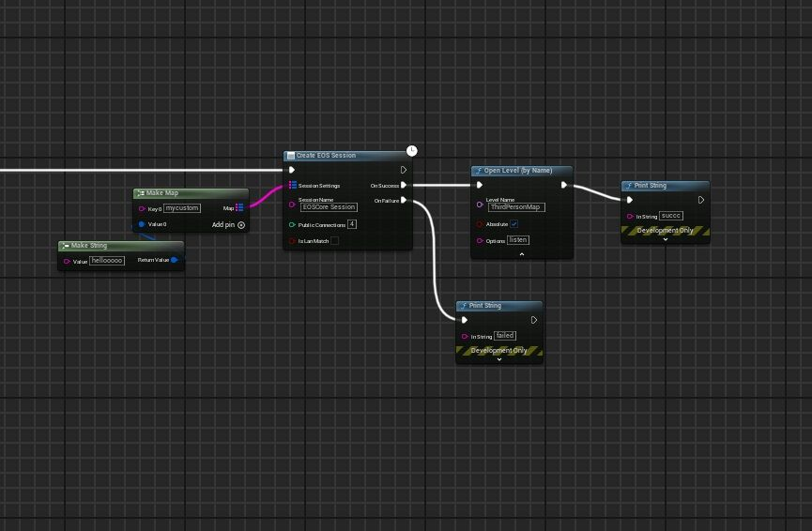Click the Return Value pin on Make String
Viewport: 812px width, 531px height.
175,260
